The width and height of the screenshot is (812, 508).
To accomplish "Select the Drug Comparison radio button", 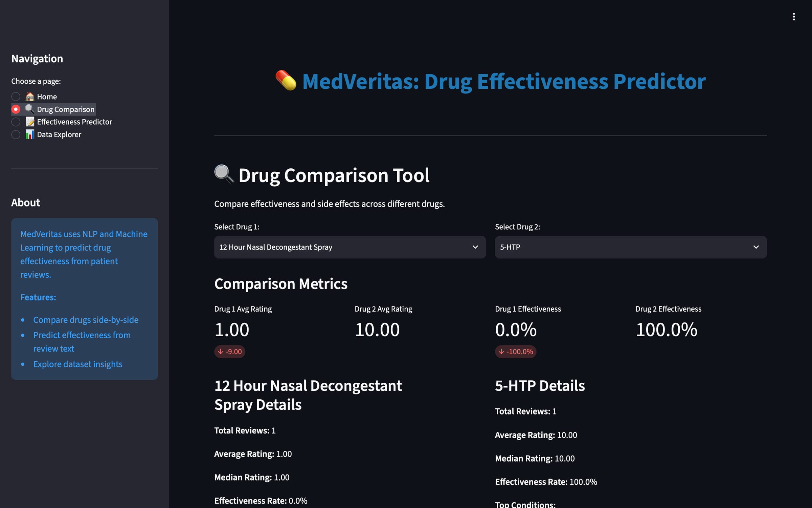I will click(x=16, y=109).
